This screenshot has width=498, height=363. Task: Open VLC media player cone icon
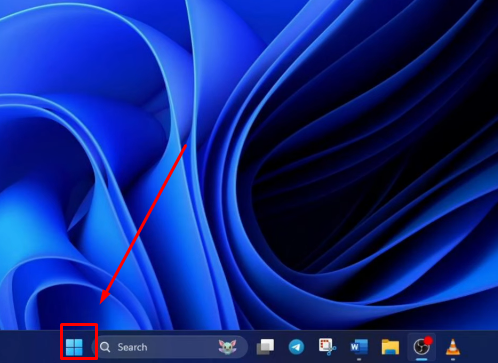pos(453,347)
